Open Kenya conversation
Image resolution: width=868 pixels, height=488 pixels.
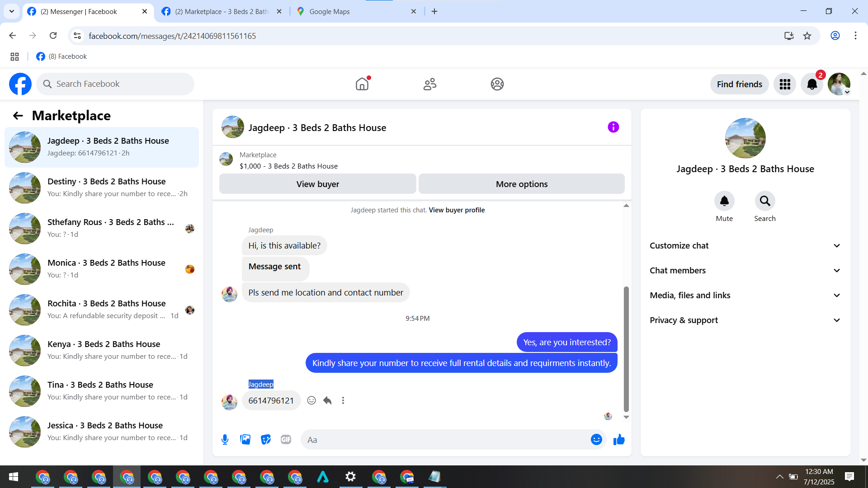(102, 350)
